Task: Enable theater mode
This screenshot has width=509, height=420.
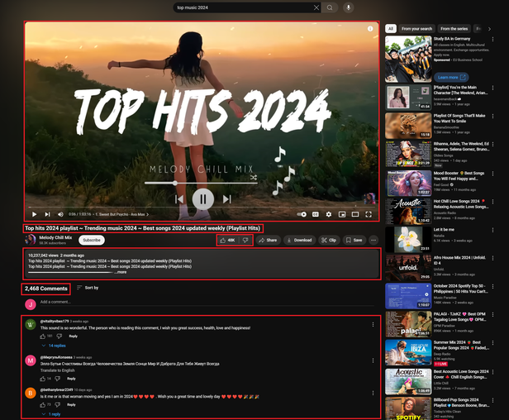Action: tap(355, 214)
